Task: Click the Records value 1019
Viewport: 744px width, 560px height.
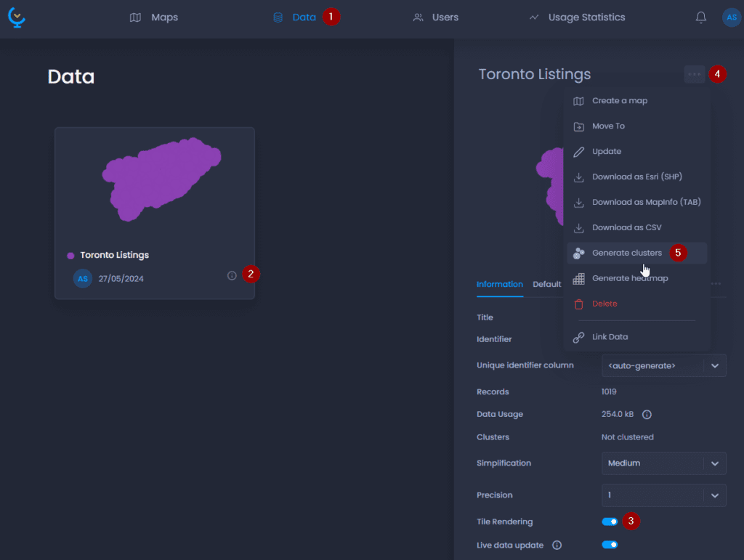Action: coord(609,392)
